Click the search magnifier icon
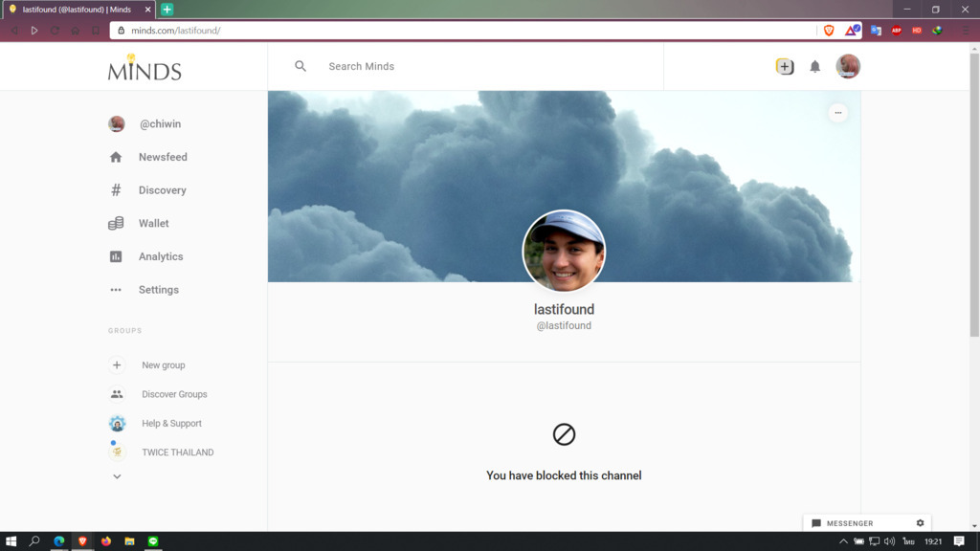The image size is (980, 551). tap(301, 67)
